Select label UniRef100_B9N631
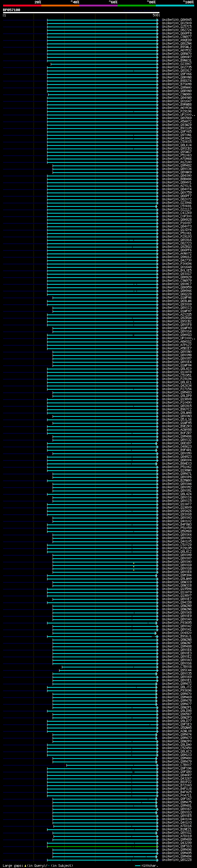This screenshot has width=197, height=868. [x=177, y=60]
